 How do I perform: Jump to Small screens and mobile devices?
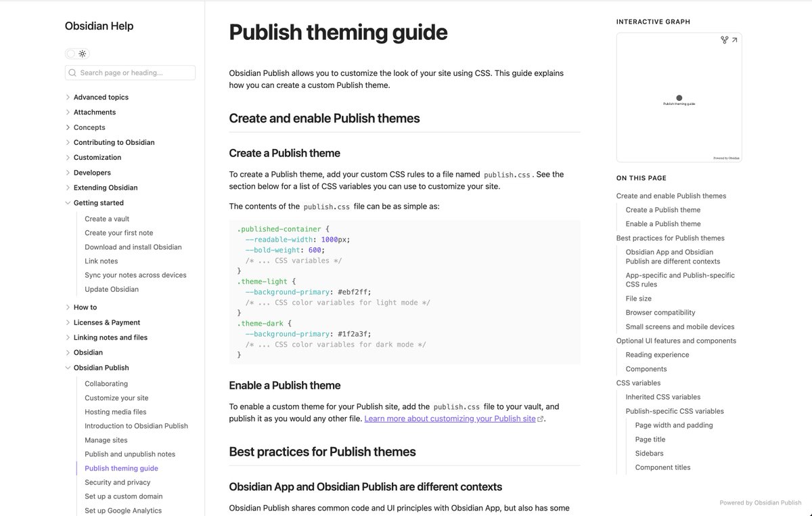point(680,327)
